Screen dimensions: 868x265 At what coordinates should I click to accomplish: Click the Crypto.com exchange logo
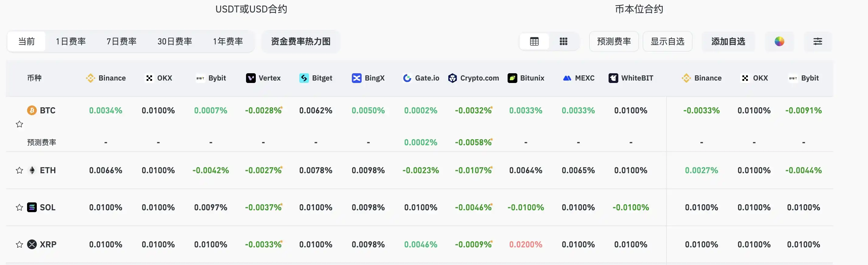(x=453, y=78)
